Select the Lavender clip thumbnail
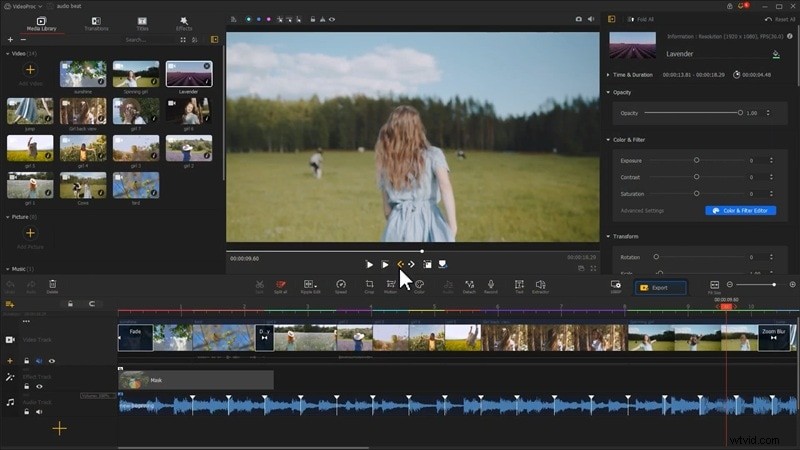The image size is (800, 450). (x=189, y=74)
